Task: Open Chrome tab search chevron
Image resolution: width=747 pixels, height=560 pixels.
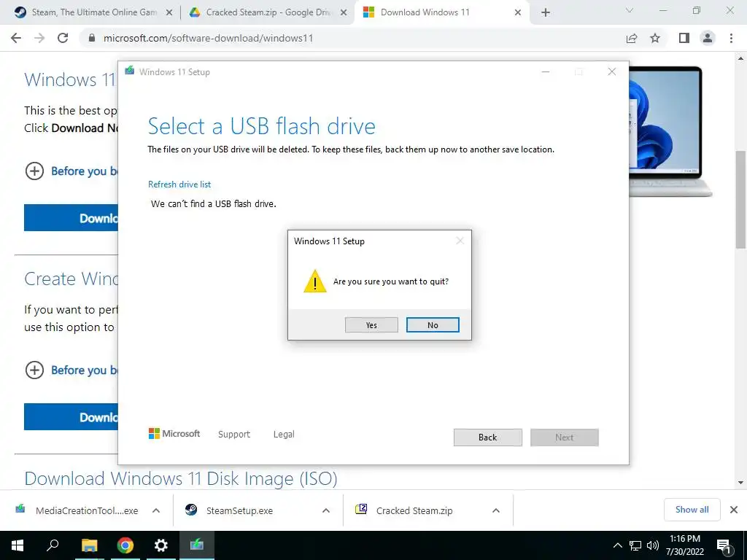Action: coord(630,10)
